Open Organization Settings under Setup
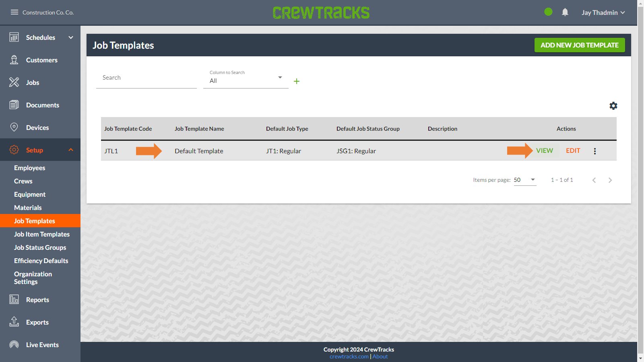This screenshot has width=644, height=362. (x=33, y=278)
